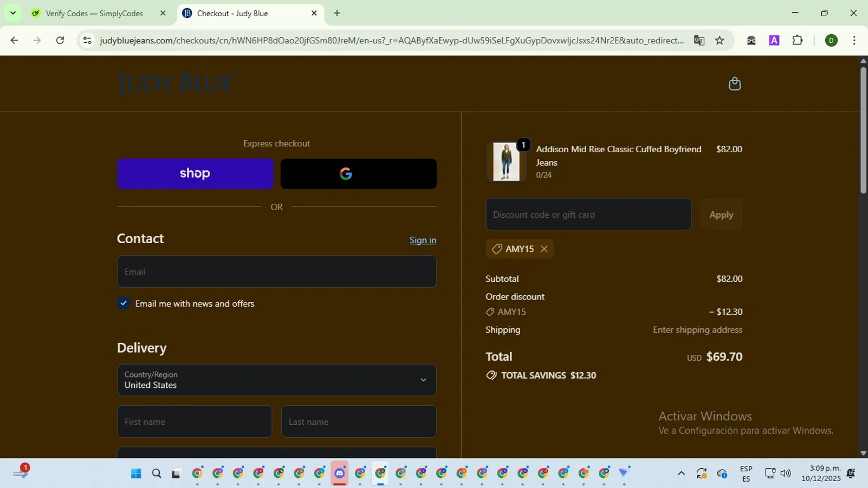Pay with Google Pay express button

tap(358, 174)
